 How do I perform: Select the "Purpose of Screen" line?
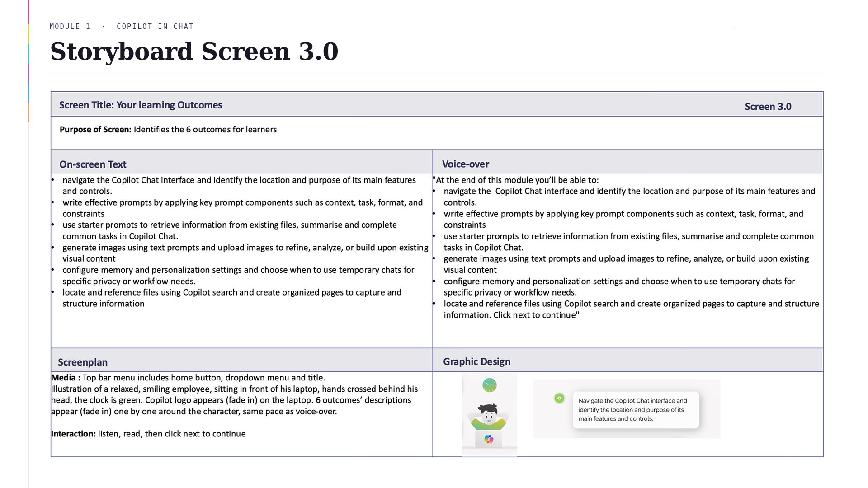point(168,129)
